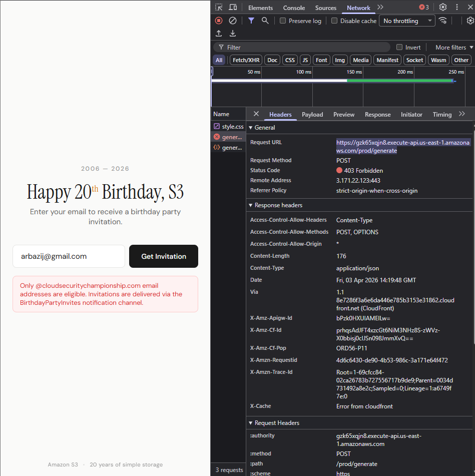Clear the network log

[x=233, y=21]
